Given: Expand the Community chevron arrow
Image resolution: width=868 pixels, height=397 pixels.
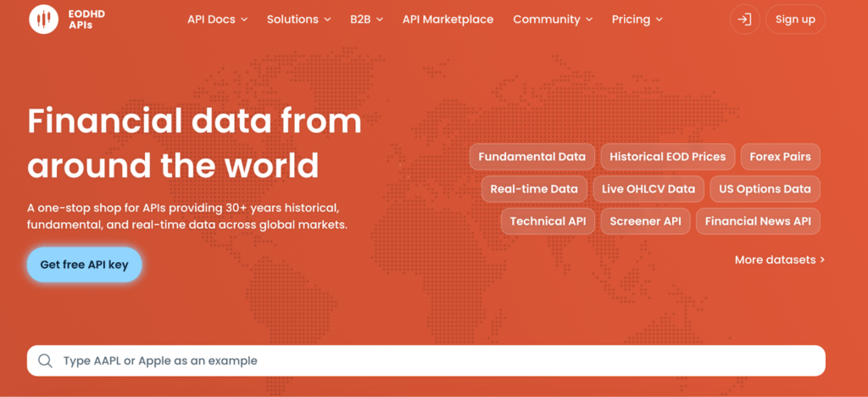Looking at the screenshot, I should (x=589, y=20).
